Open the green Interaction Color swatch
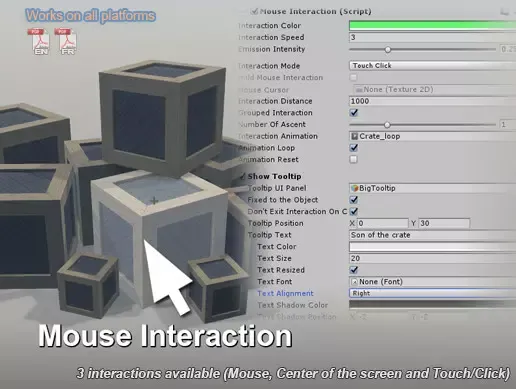516x389 pixels. [433, 25]
